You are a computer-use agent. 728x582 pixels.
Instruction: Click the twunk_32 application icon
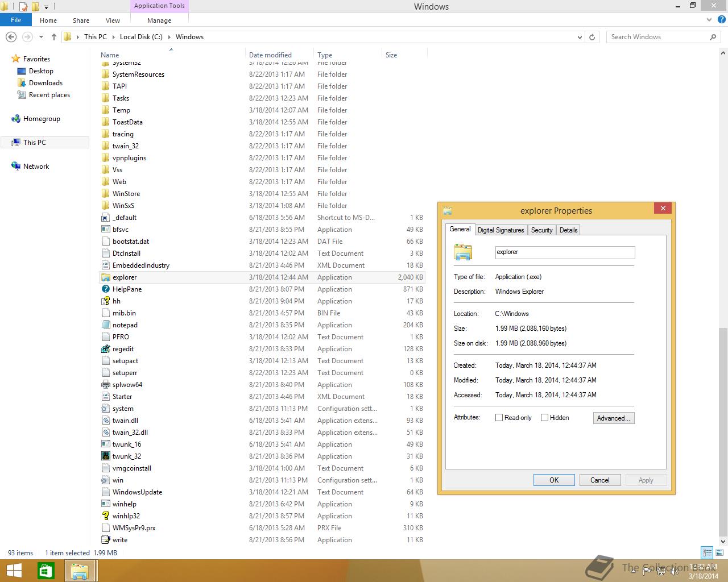[x=105, y=456]
